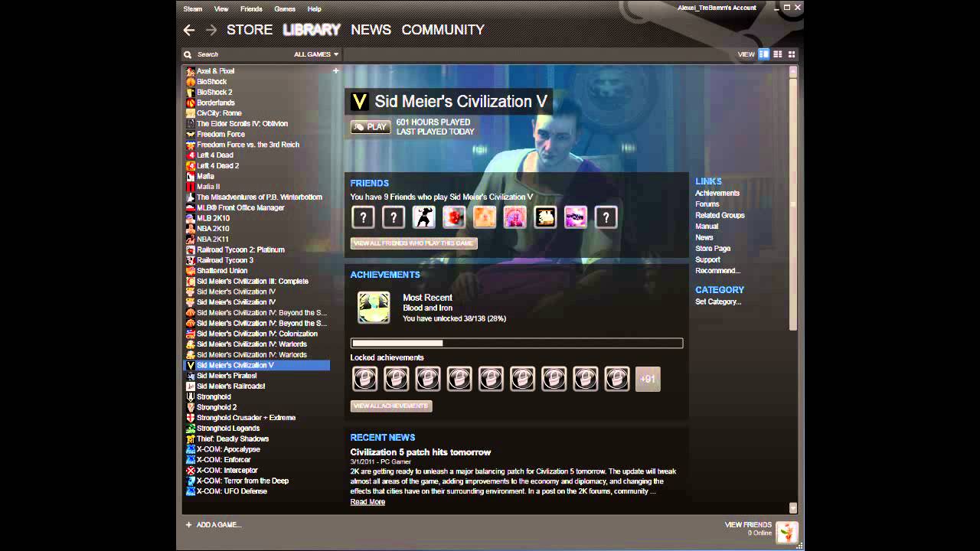Switch to list view icon

(778, 54)
